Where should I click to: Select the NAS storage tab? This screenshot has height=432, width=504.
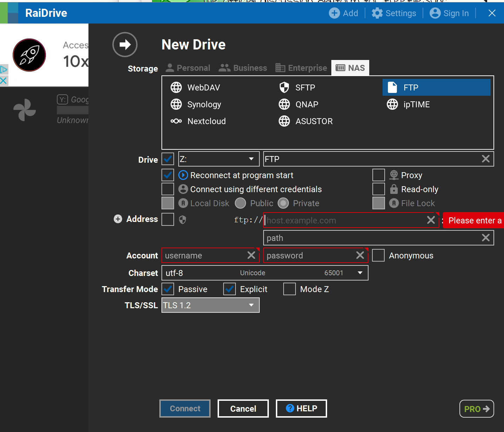pyautogui.click(x=350, y=68)
